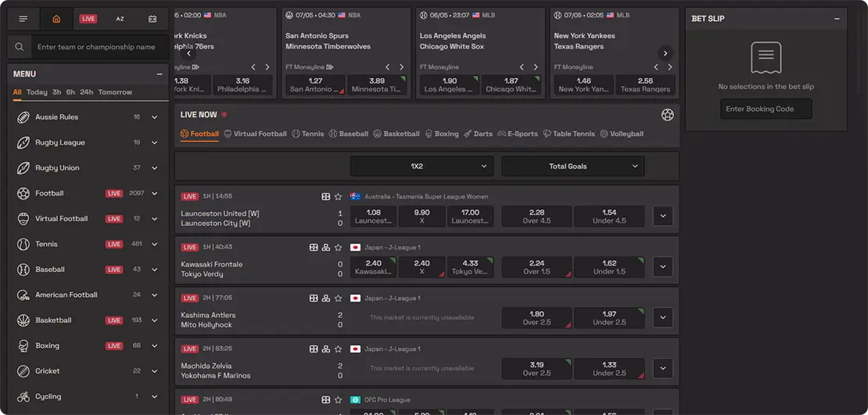Viewport: 868px width, 415px height.
Task: Click the Cycling sport icon
Action: tap(23, 397)
